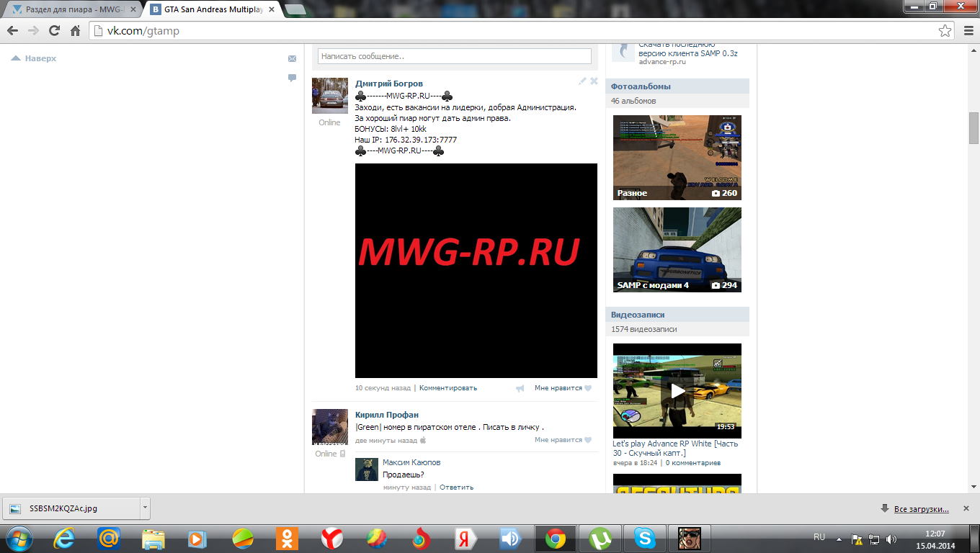Image resolution: width=980 pixels, height=553 pixels.
Task: Click the advance-rp.ru link
Action: pyautogui.click(x=662, y=62)
